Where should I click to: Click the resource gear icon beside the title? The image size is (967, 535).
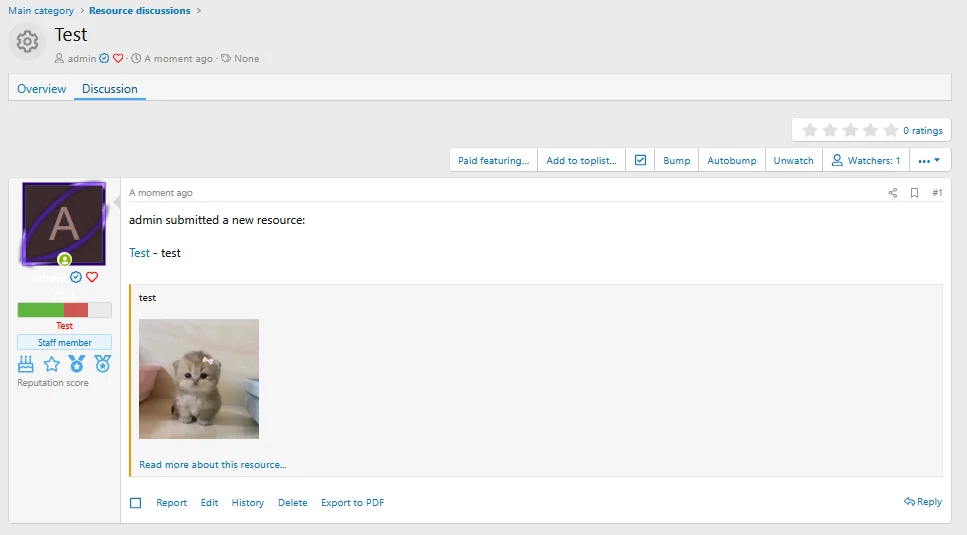28,42
